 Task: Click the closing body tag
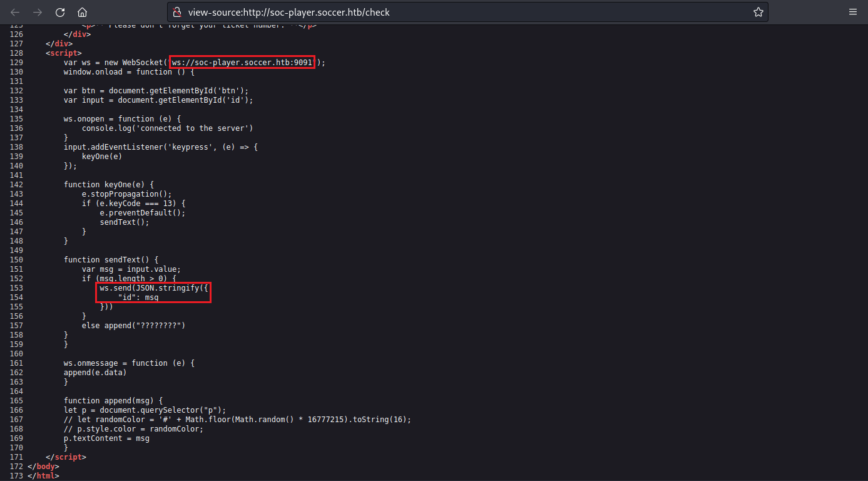coord(43,467)
